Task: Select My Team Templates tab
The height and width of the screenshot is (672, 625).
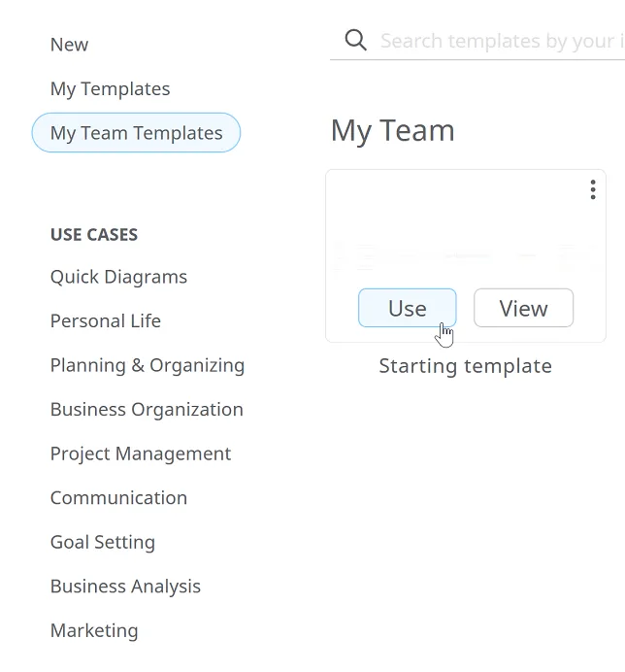Action: click(136, 133)
